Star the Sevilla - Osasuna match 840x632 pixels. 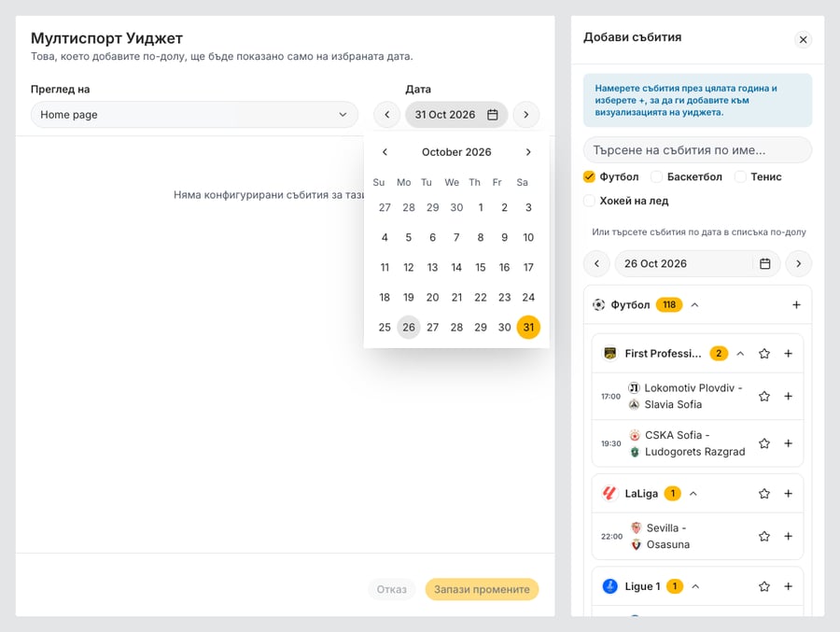(x=763, y=537)
